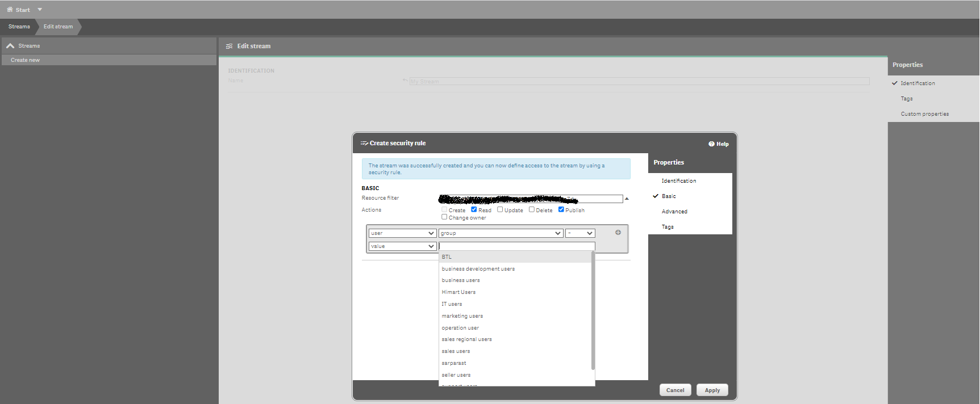Pick marketing users from the list

(x=515, y=316)
